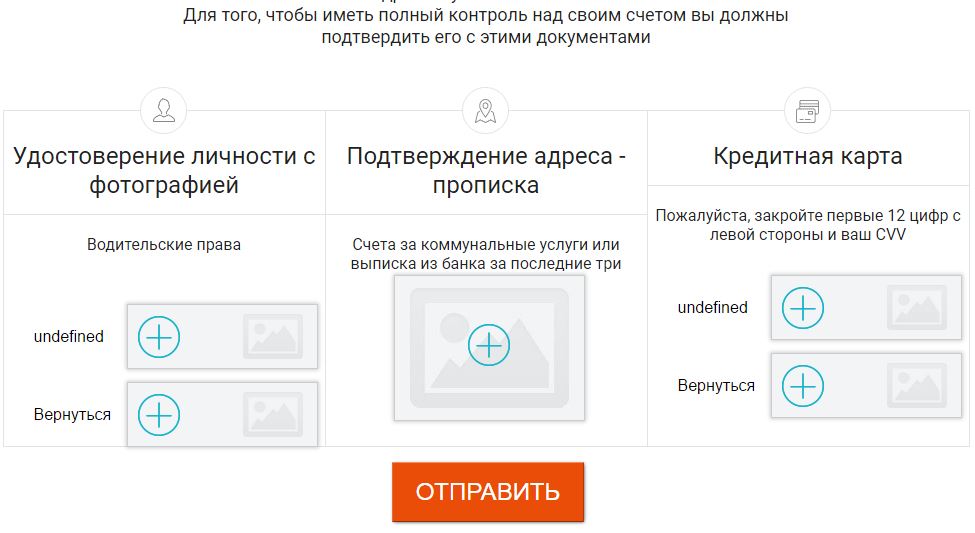
Task: Click the подтвердить его с этими документами text
Action: [x=486, y=37]
